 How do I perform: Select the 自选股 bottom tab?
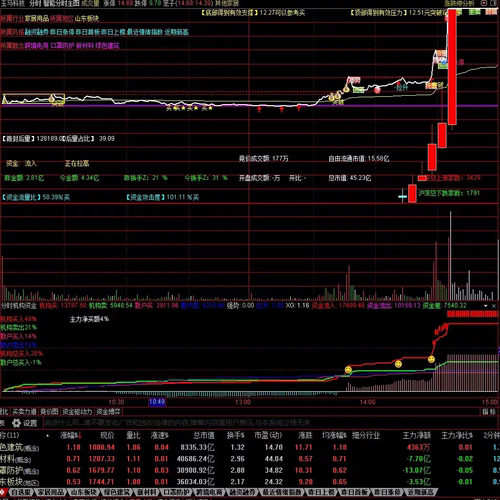click(21, 492)
